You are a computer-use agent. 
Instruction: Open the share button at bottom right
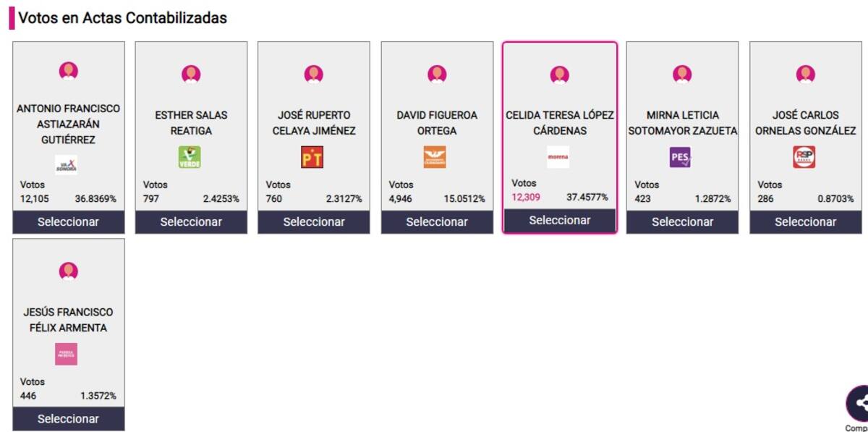(858, 404)
